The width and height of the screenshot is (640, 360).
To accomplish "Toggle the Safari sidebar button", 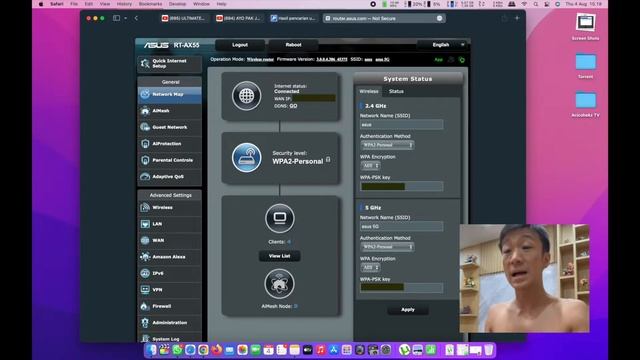I will tap(116, 18).
